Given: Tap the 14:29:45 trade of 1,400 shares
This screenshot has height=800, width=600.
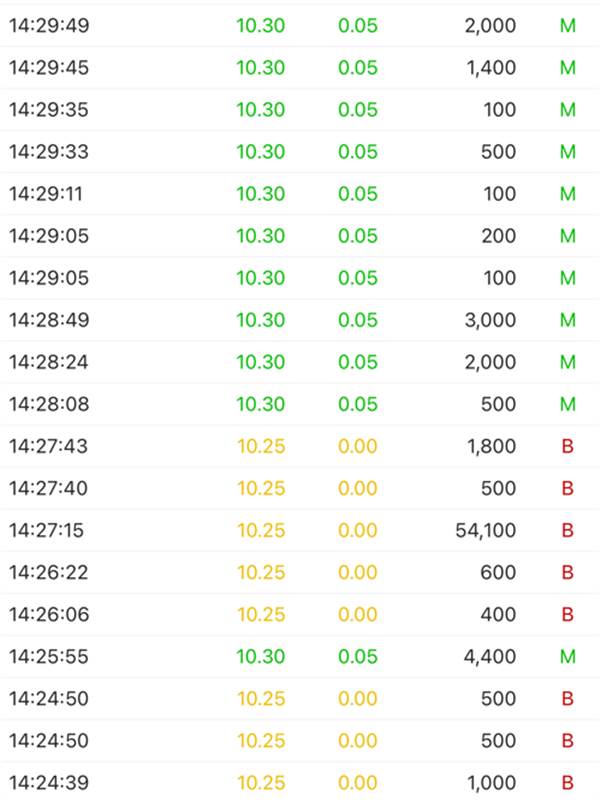Looking at the screenshot, I should 300,67.
